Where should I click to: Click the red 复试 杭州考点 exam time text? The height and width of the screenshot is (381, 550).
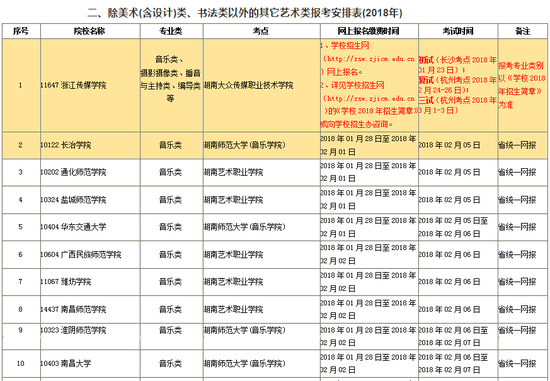tap(458, 85)
